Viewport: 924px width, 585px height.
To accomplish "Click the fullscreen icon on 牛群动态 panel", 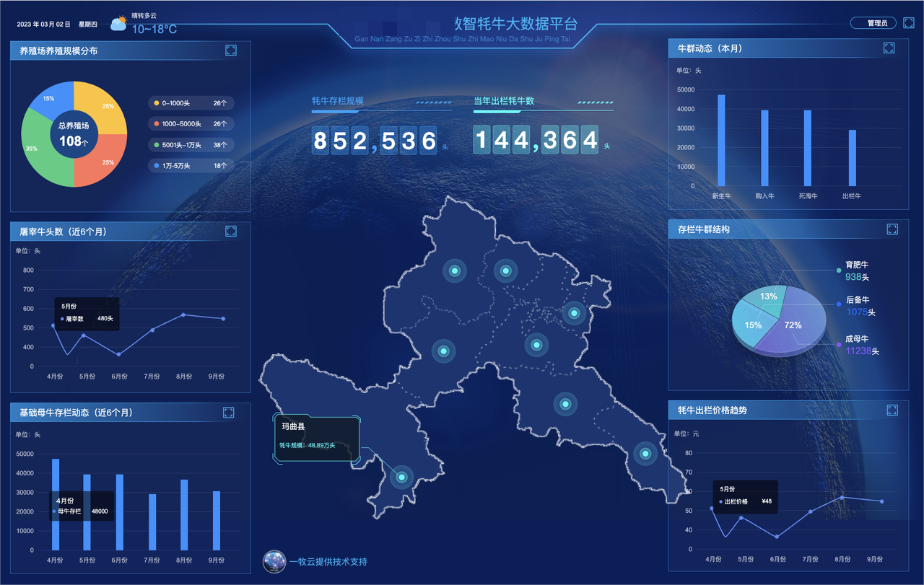I will coord(889,48).
